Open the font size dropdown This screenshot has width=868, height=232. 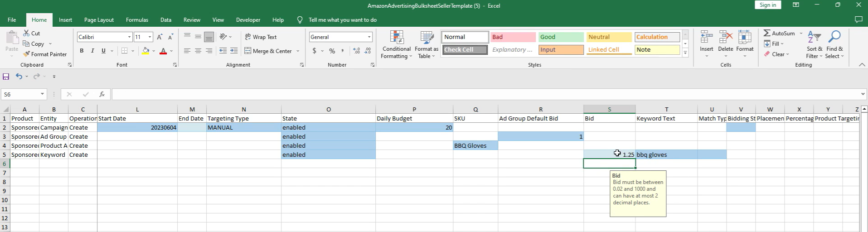[x=150, y=37]
